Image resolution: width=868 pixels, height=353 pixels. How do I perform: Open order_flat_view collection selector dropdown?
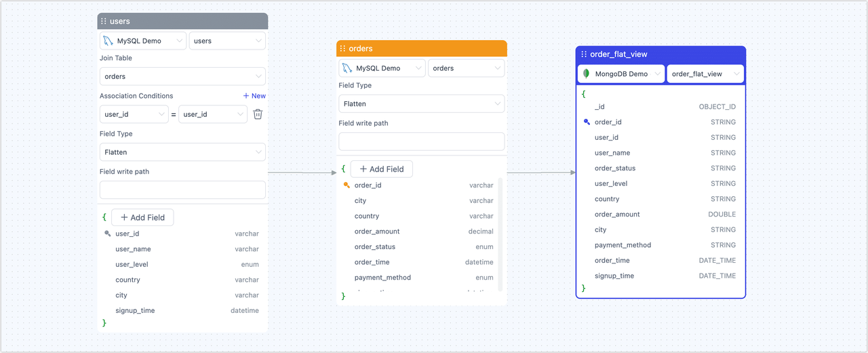[705, 74]
